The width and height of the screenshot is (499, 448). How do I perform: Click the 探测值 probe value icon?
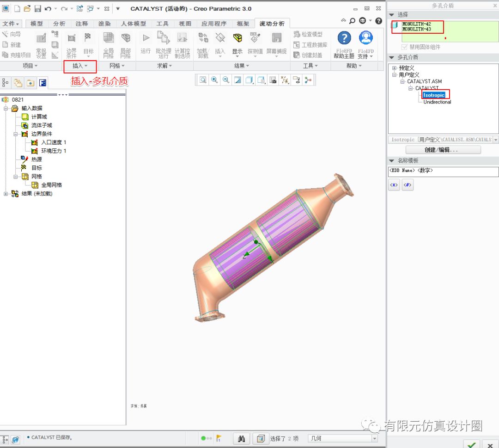tap(255, 44)
